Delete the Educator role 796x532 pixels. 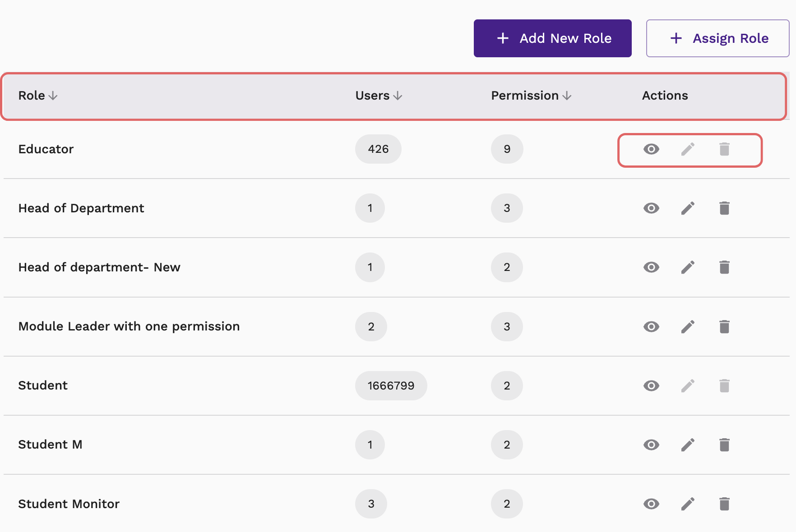(724, 149)
